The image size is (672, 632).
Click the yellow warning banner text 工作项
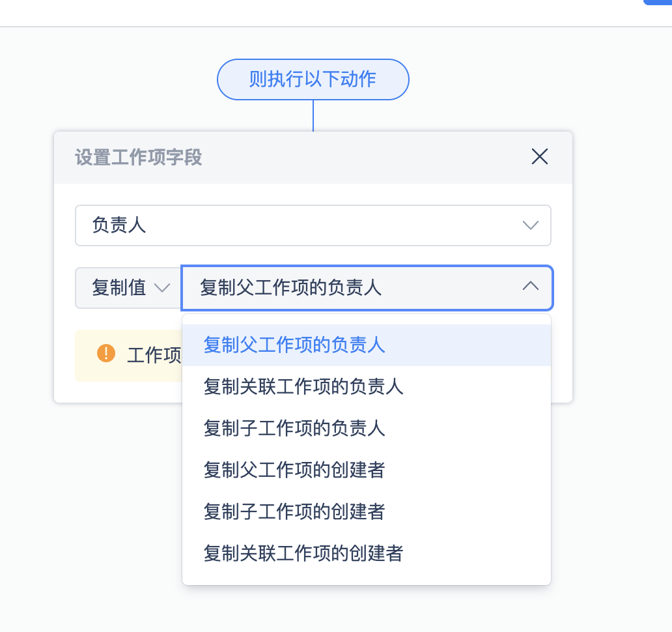[154, 355]
